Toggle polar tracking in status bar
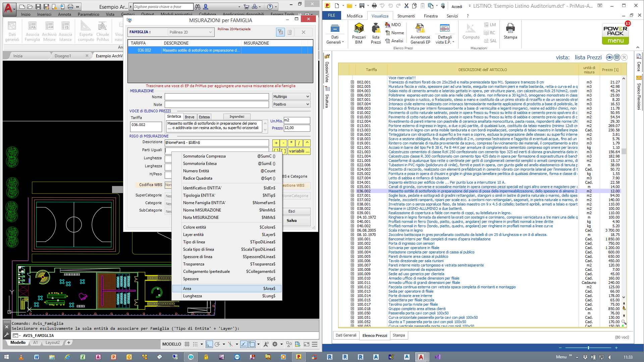 217,344
